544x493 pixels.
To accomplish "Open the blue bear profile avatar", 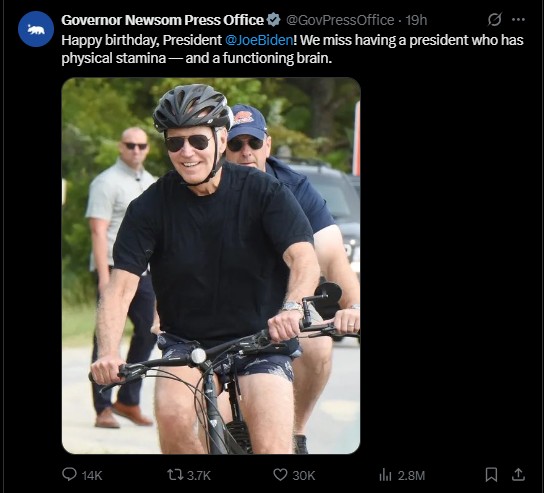I will pyautogui.click(x=36, y=29).
